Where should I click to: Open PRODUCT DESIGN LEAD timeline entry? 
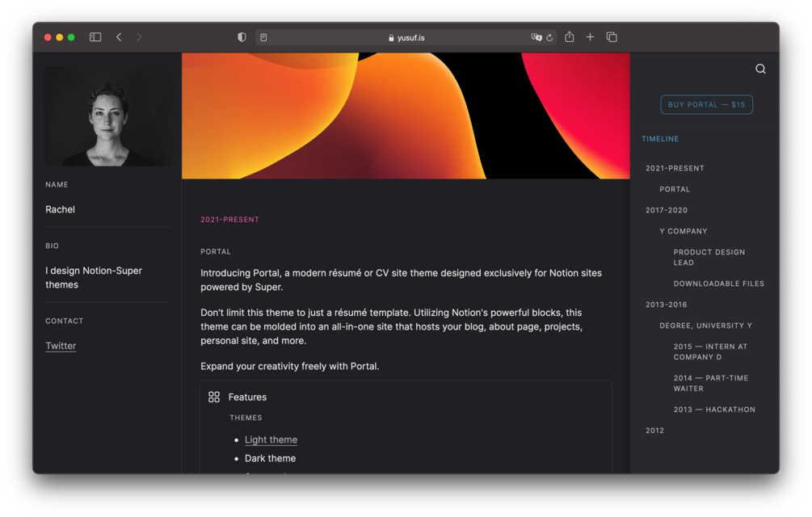(709, 257)
